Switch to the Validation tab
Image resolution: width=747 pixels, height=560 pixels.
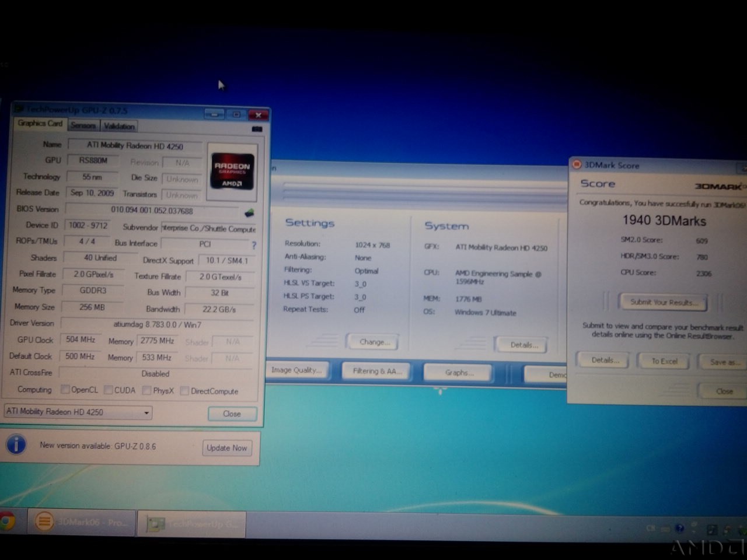(119, 126)
